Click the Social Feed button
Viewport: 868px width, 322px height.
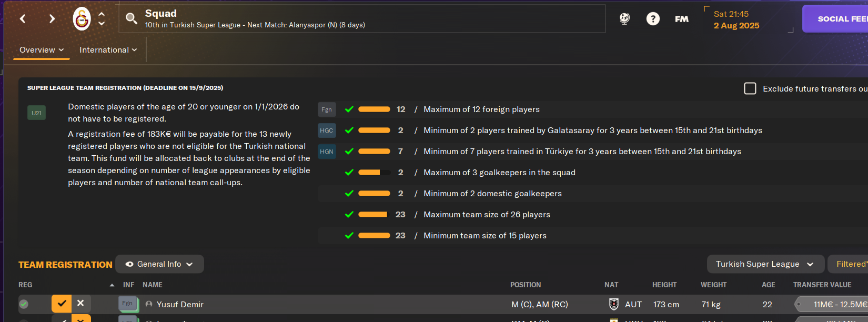(835, 19)
